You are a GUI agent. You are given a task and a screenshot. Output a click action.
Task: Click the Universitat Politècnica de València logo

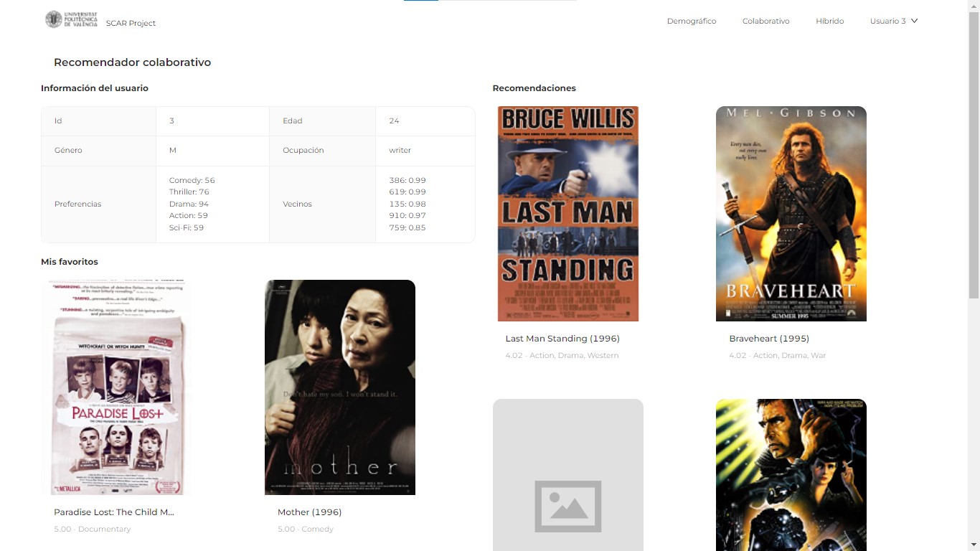(x=71, y=19)
